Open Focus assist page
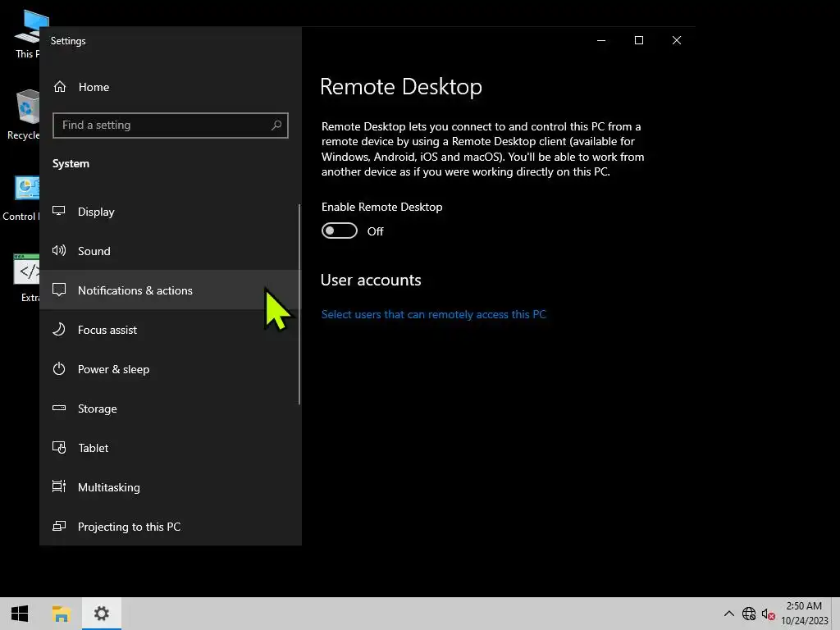840x630 pixels. click(x=171, y=330)
